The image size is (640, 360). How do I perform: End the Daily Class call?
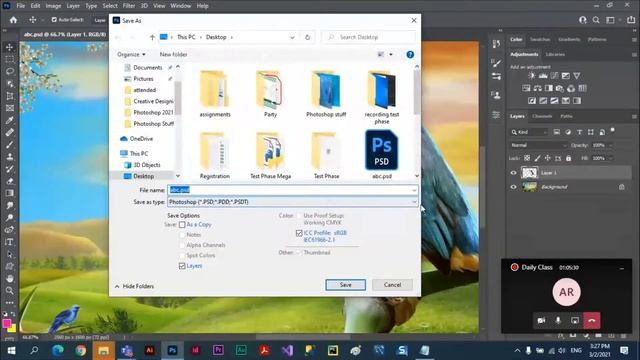tap(592, 320)
